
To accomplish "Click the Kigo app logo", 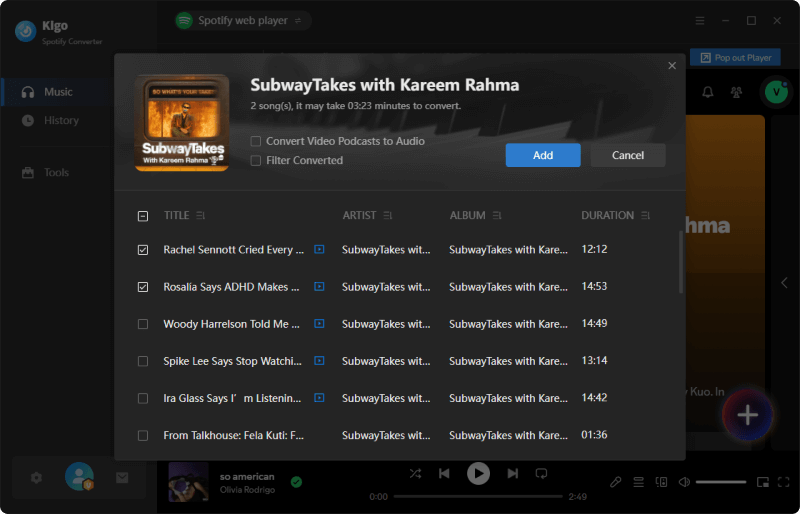I will point(26,31).
